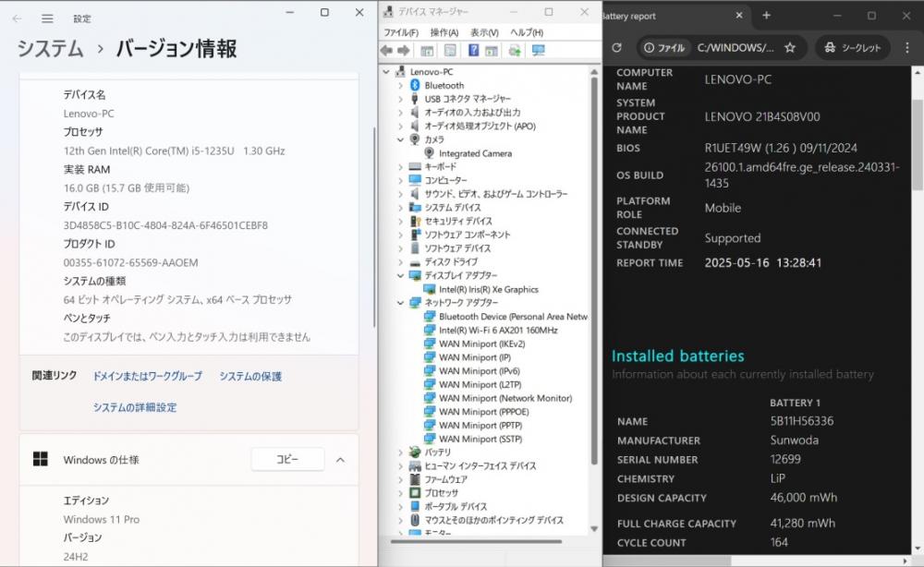Open システムの保護 link
Image resolution: width=924 pixels, height=567 pixels.
[250, 376]
